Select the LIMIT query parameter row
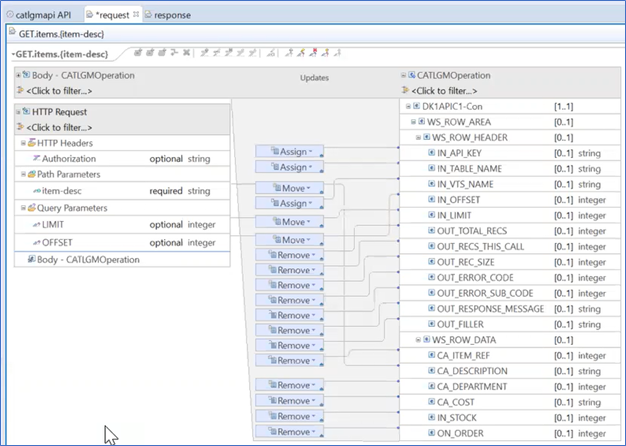The width and height of the screenshot is (626, 446). click(122, 224)
